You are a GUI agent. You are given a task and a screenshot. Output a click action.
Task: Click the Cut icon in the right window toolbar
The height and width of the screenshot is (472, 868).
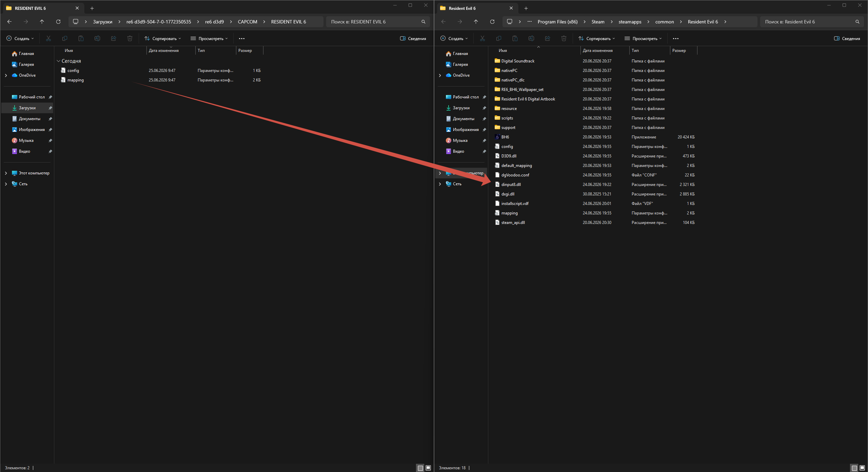[x=482, y=38]
